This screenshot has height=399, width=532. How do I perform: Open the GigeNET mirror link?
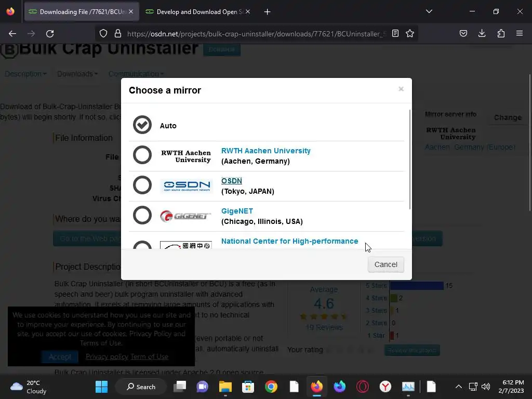point(237,211)
